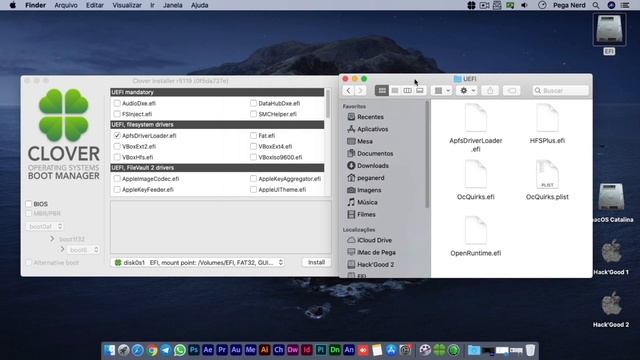Check the FSInject.efi option
The width and height of the screenshot is (640, 360).
[117, 114]
